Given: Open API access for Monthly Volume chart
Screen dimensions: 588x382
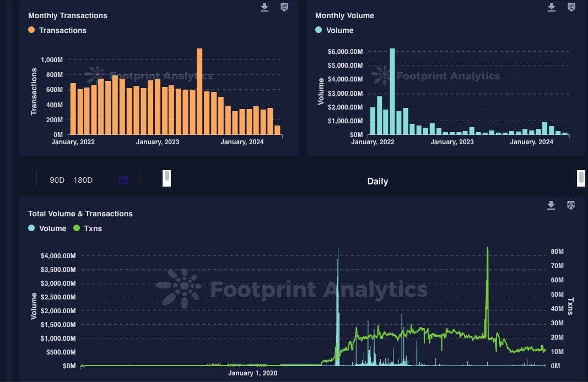Looking at the screenshot, I should tap(571, 7).
